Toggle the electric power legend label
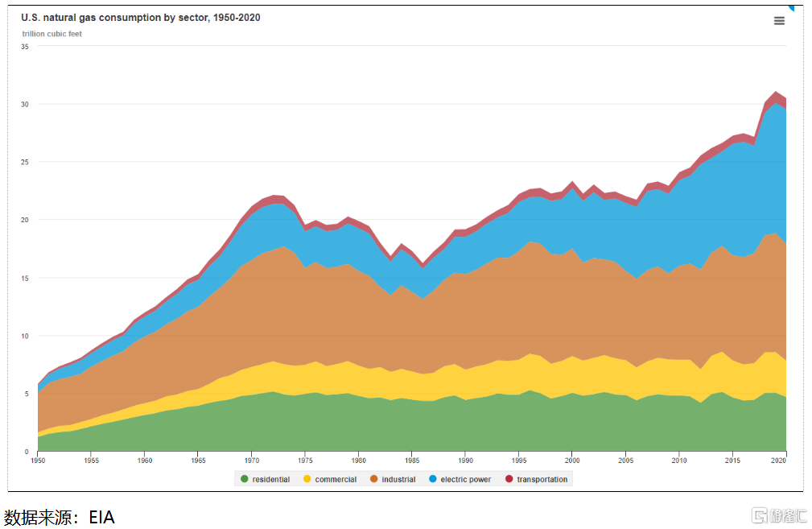The width and height of the screenshot is (812, 529). (465, 479)
